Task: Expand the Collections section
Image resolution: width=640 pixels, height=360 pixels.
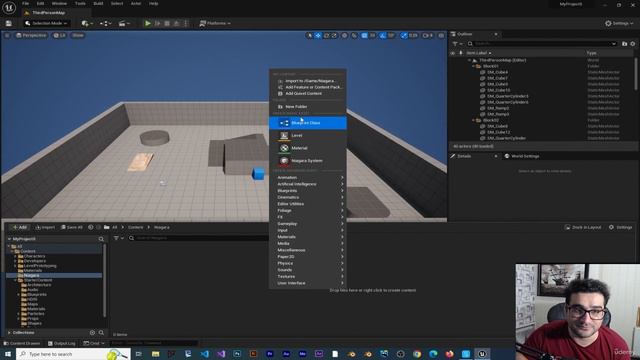Action: 9,333
